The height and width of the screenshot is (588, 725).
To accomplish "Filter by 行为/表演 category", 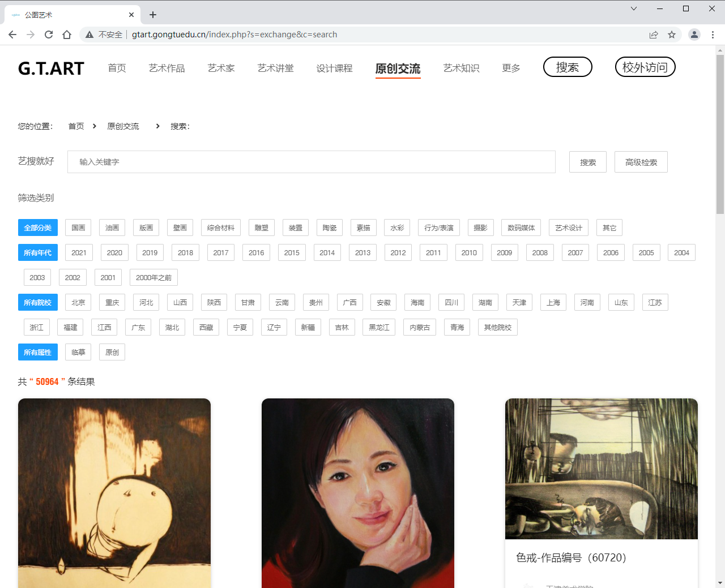I will click(439, 228).
